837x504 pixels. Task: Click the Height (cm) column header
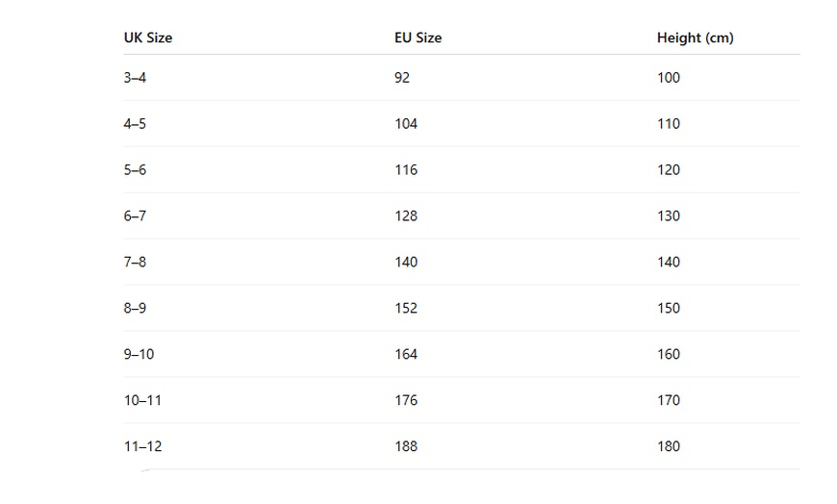(695, 38)
